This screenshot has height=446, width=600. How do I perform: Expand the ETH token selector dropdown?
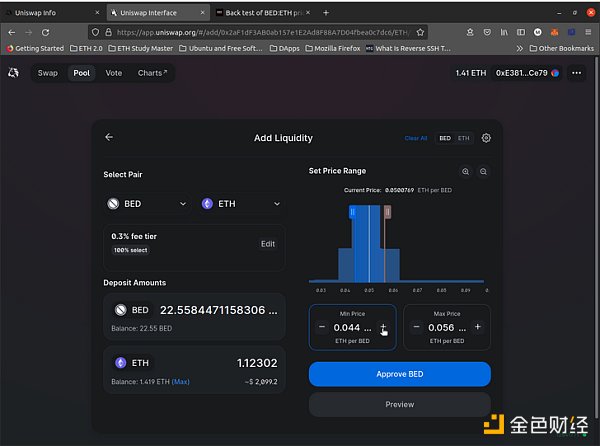[240, 204]
